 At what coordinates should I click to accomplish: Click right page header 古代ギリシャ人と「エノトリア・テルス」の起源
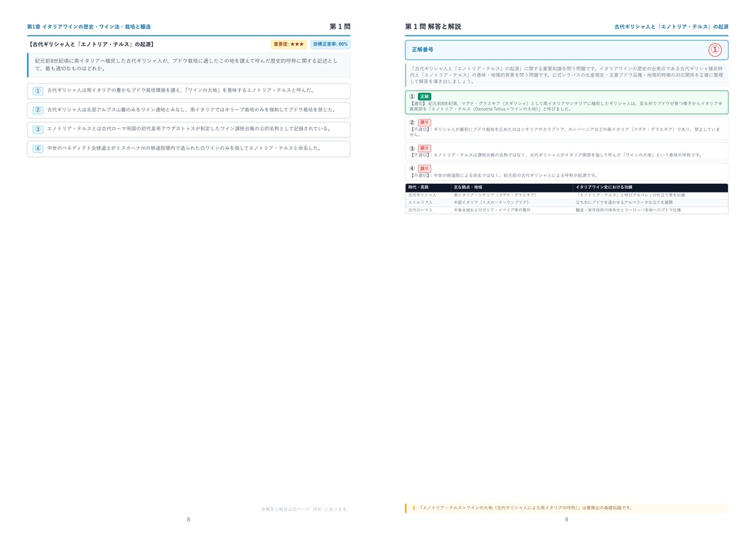pyautogui.click(x=671, y=27)
